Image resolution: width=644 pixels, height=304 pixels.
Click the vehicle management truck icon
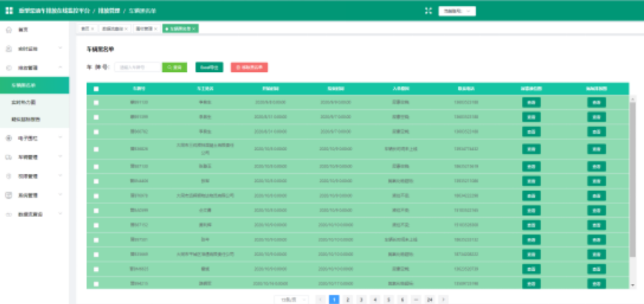(9, 157)
